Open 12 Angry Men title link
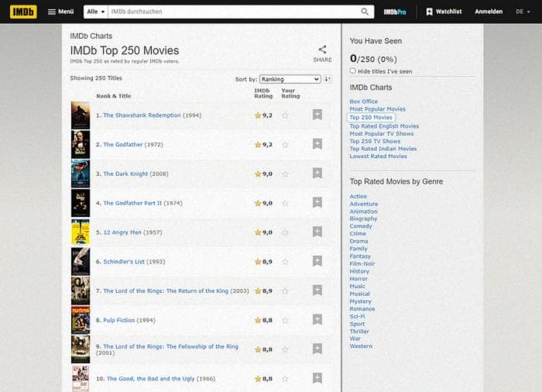Image resolution: width=542 pixels, height=392 pixels. 122,232
